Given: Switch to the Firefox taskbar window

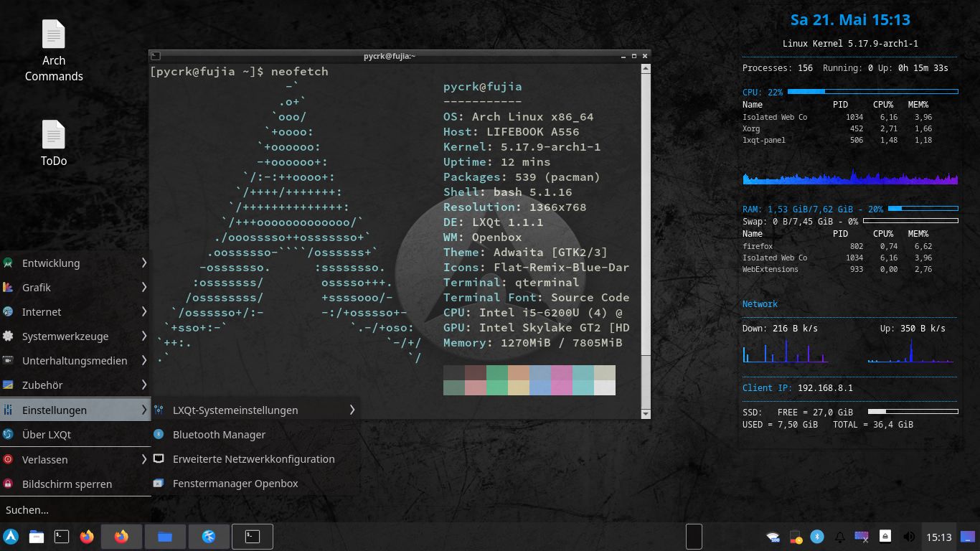Looking at the screenshot, I should click(121, 537).
